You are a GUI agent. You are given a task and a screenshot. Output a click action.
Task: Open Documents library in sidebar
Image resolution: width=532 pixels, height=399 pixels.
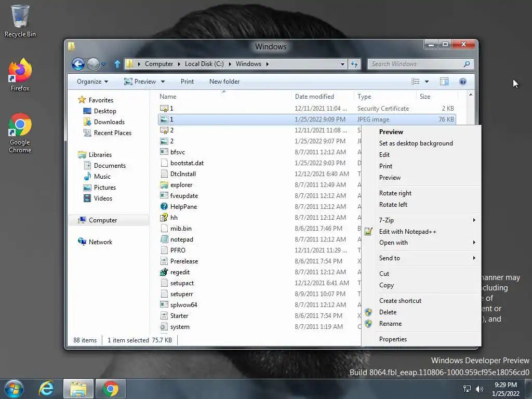click(105, 166)
